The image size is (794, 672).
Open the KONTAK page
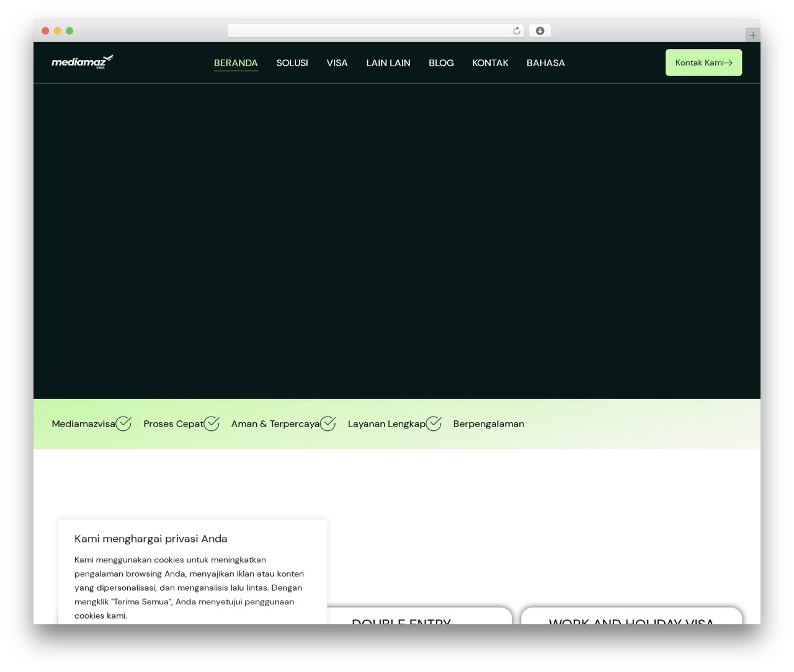tap(490, 63)
